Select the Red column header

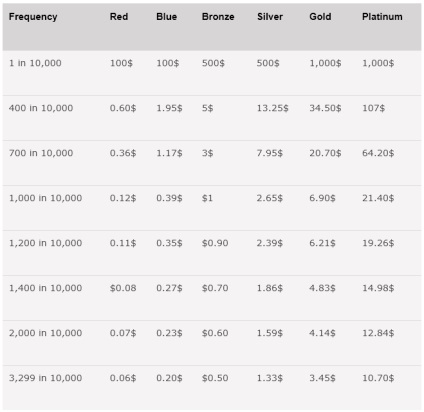[119, 17]
